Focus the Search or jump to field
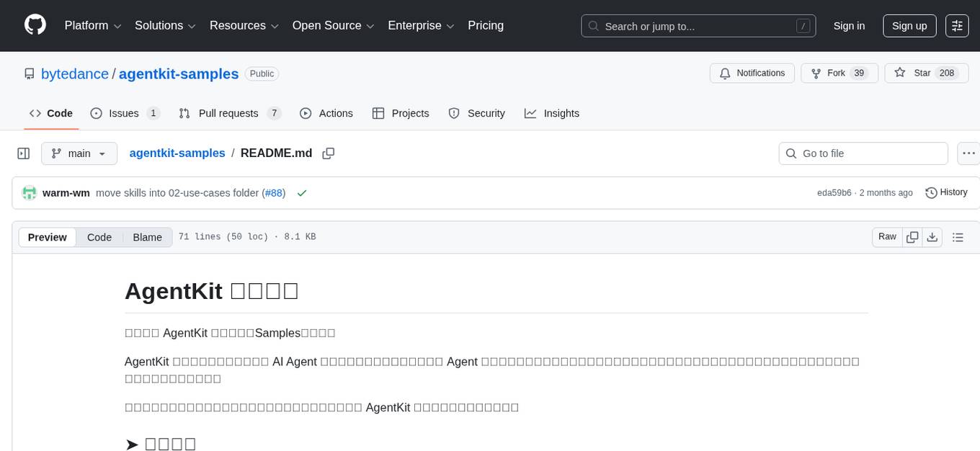Image resolution: width=980 pixels, height=451 pixels. pyautogui.click(x=698, y=26)
